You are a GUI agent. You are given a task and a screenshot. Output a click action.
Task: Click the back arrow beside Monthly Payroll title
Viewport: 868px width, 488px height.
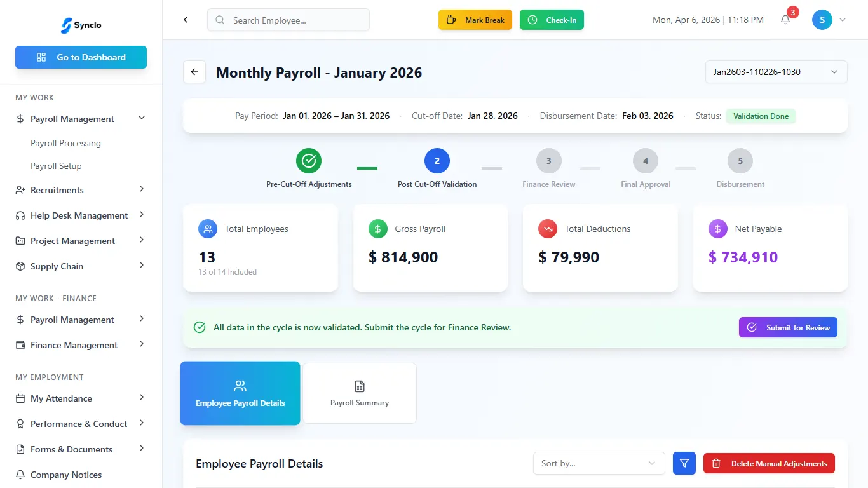click(194, 72)
